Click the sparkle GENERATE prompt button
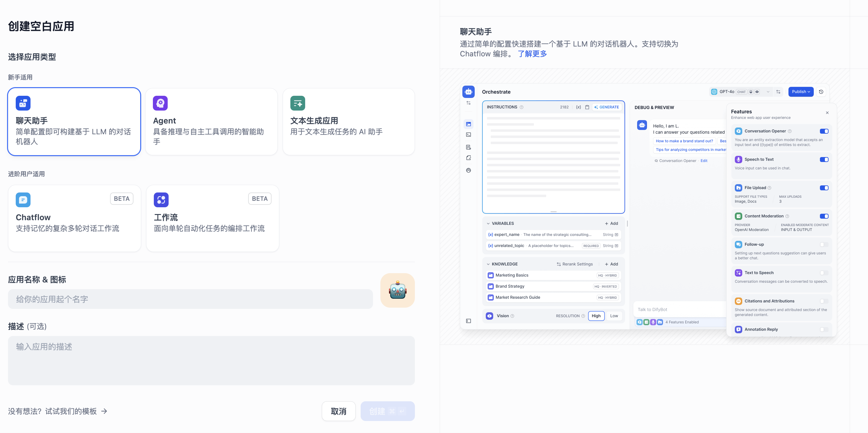The width and height of the screenshot is (868, 433). (607, 107)
